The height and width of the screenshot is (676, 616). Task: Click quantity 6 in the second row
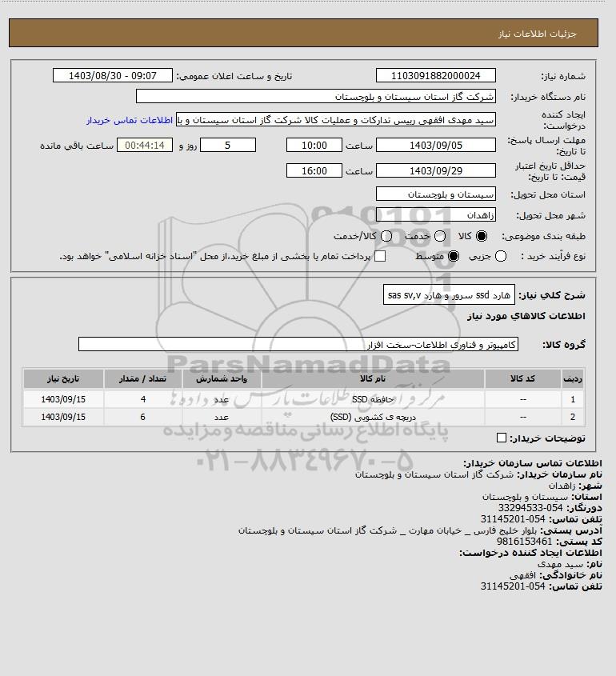(142, 417)
